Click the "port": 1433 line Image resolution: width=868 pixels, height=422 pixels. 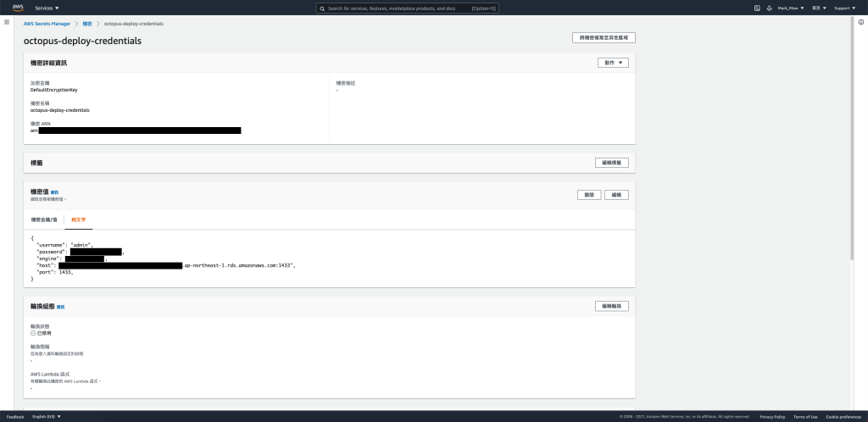point(55,272)
